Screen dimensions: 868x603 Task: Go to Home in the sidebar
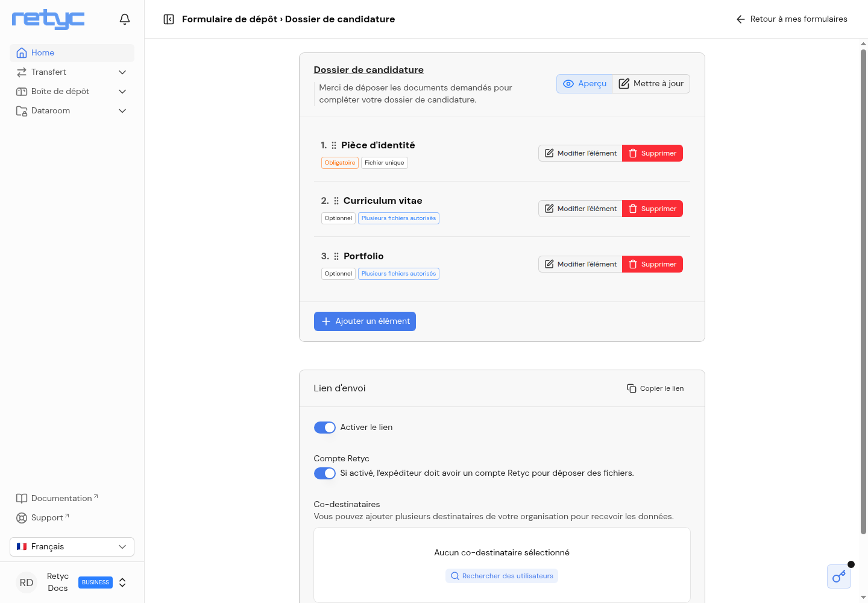[x=72, y=53]
